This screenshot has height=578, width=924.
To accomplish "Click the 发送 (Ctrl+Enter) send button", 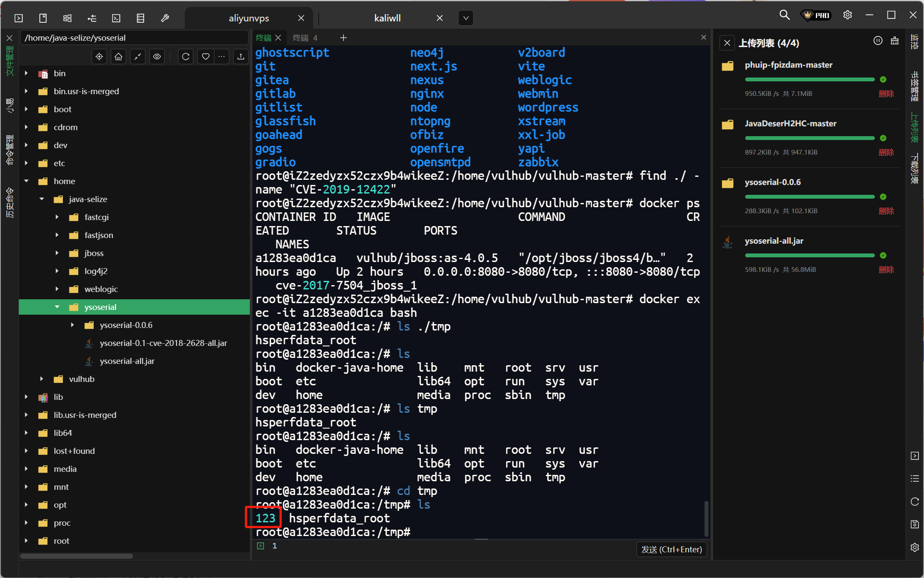I will point(671,549).
